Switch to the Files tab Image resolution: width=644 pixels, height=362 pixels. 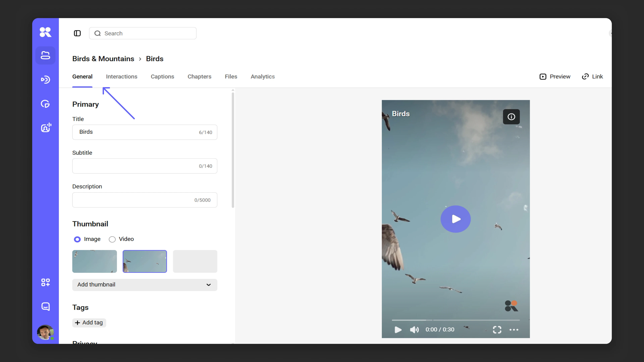pyautogui.click(x=231, y=76)
